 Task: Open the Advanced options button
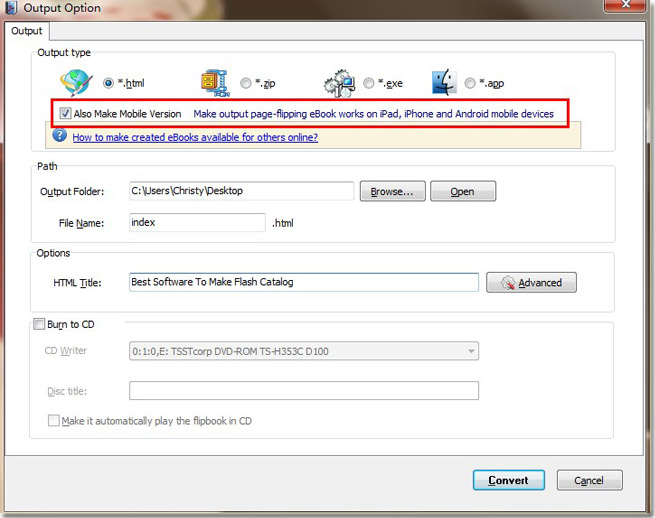pos(531,282)
